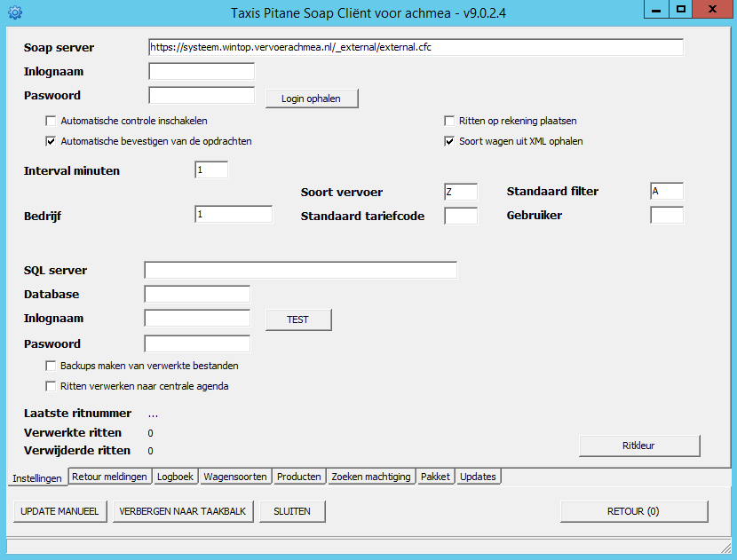The image size is (737, 560).
Task: Tick Ritten op rekening plaatsen
Action: pyautogui.click(x=449, y=121)
